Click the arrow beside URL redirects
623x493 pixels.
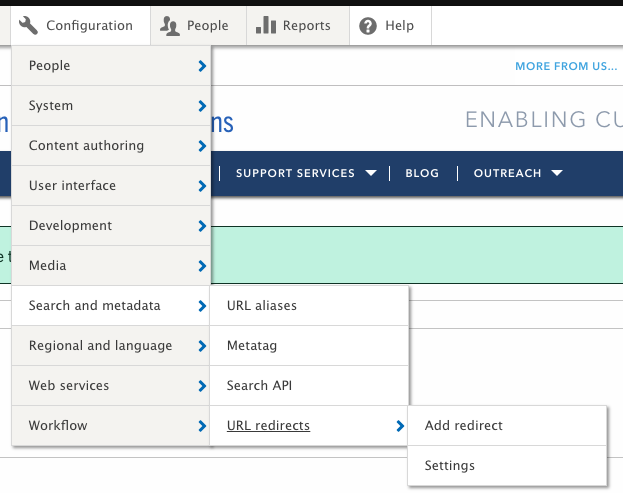tap(400, 426)
